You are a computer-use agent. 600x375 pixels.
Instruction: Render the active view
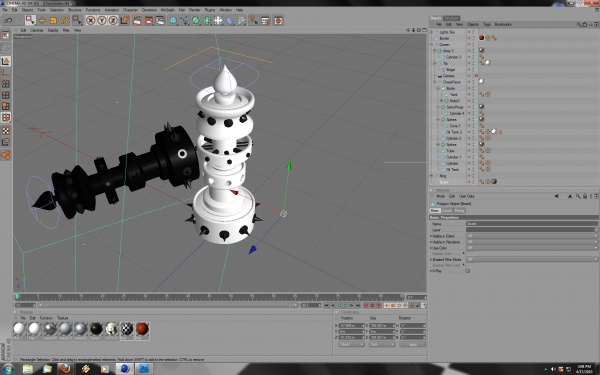pyautogui.click(x=137, y=20)
